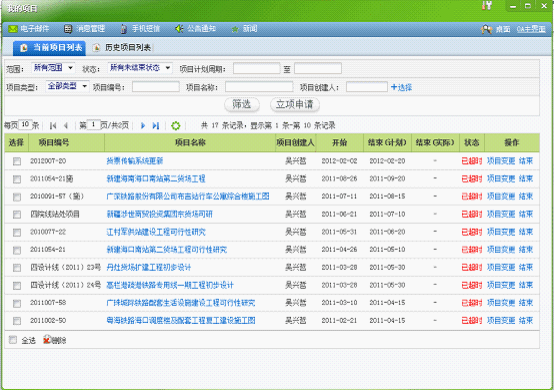554x390 pixels.
Task: Focus the plan period end date field
Action: tap(318, 68)
